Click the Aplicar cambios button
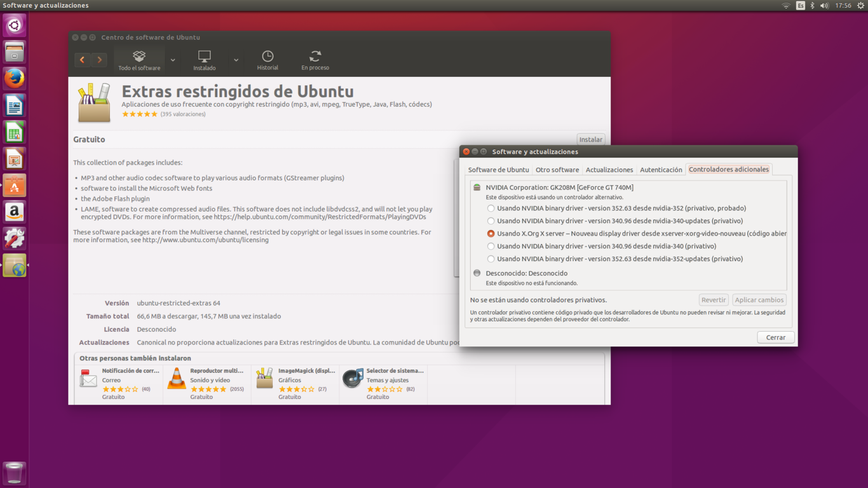Screen dimensions: 868x488 (759, 300)
